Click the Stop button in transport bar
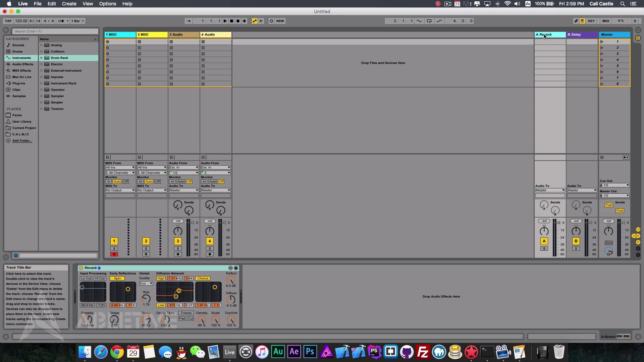644x362 pixels. coord(231,21)
